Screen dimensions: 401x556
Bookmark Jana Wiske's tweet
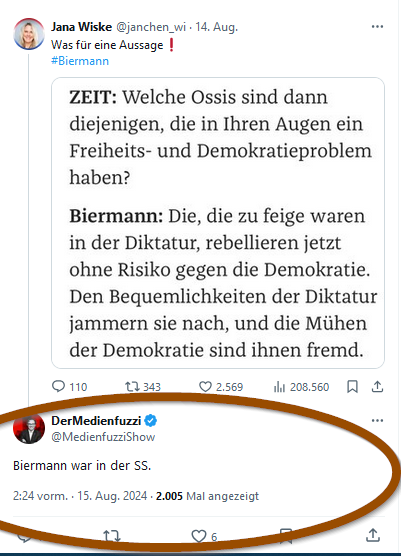point(352,387)
